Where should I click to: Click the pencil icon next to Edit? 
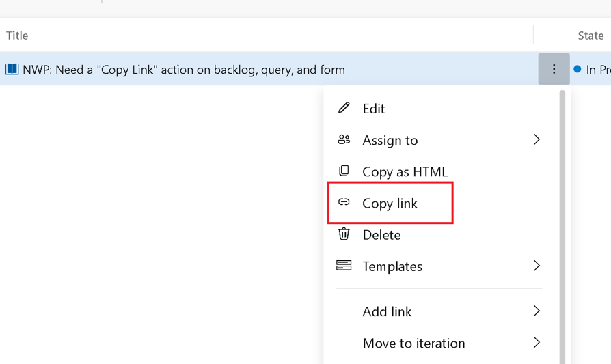(x=344, y=108)
